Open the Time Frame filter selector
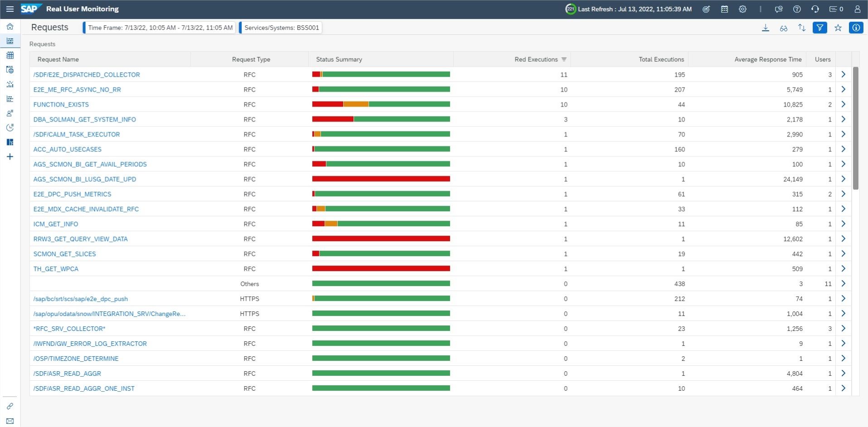 tap(159, 28)
